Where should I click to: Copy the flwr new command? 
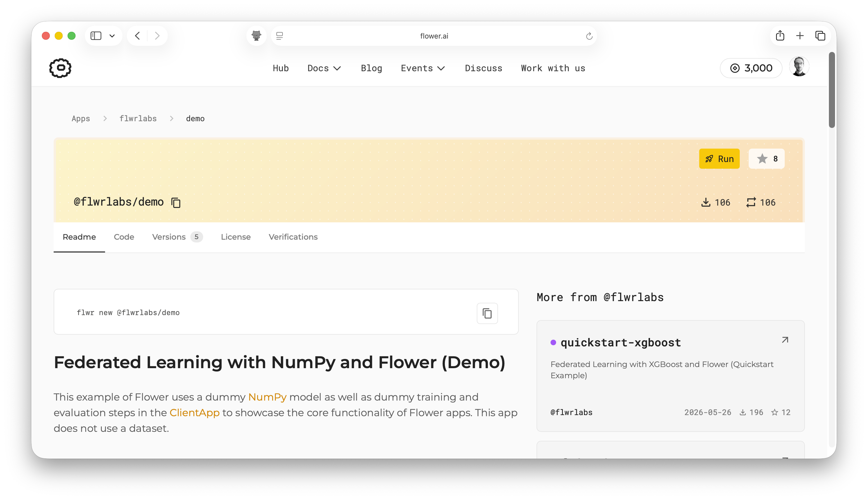point(487,313)
